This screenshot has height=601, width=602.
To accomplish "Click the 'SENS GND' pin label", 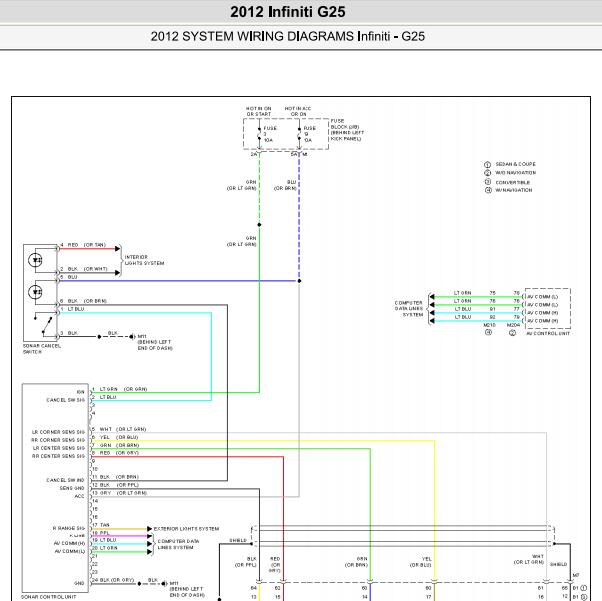I will 72,488.
